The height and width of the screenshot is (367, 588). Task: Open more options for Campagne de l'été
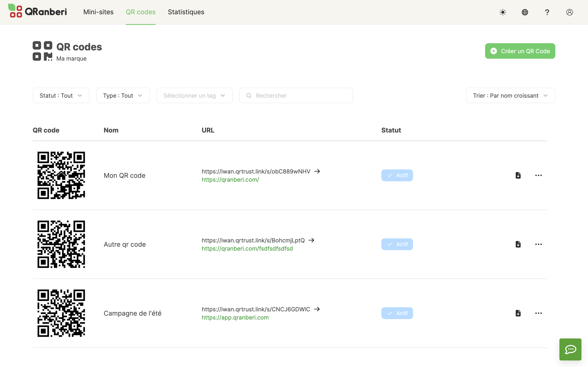(538, 313)
